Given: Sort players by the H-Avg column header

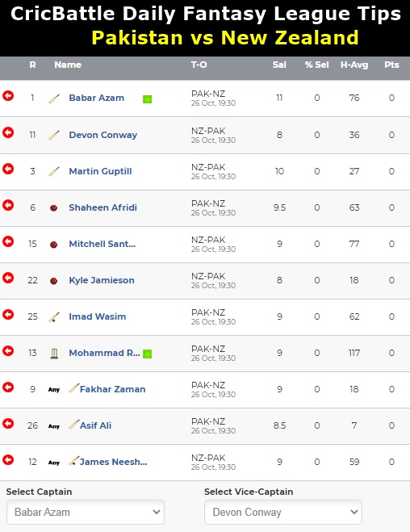Looking at the screenshot, I should 354,65.
